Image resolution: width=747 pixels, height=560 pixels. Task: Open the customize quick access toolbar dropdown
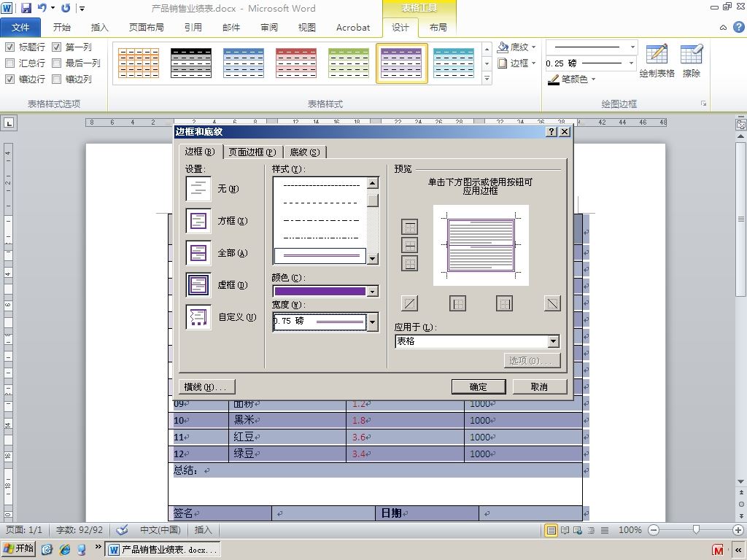82,8
